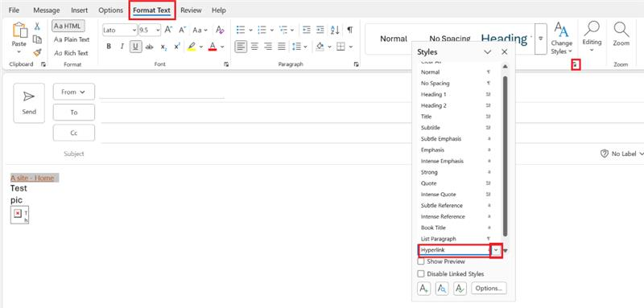The height and width of the screenshot is (308, 644).
Task: Toggle bold formatting
Action: pos(109,47)
